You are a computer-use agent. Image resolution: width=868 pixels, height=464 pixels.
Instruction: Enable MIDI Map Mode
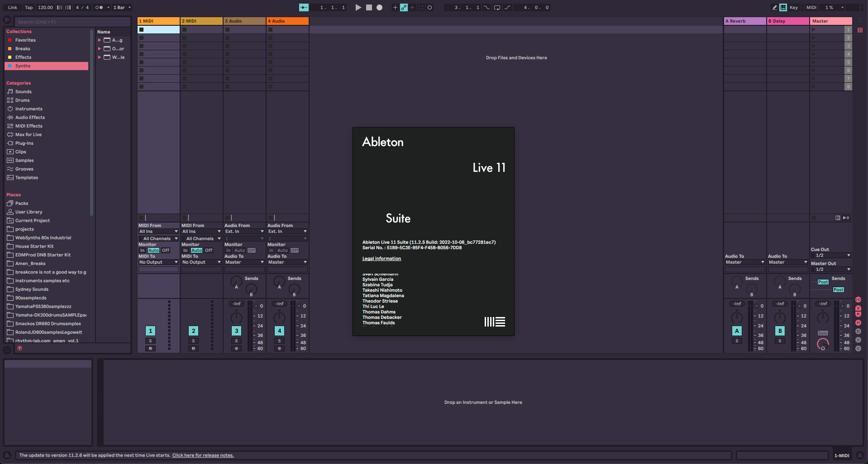coord(811,7)
